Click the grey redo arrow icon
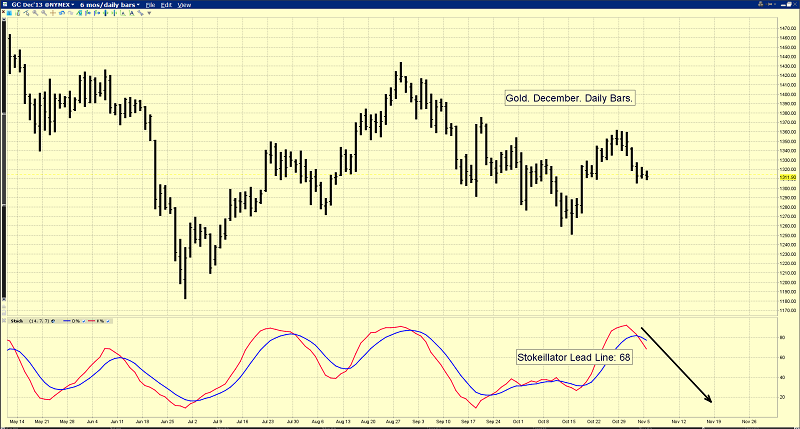Screen dimensions: 800x429 pyautogui.click(x=70, y=13)
